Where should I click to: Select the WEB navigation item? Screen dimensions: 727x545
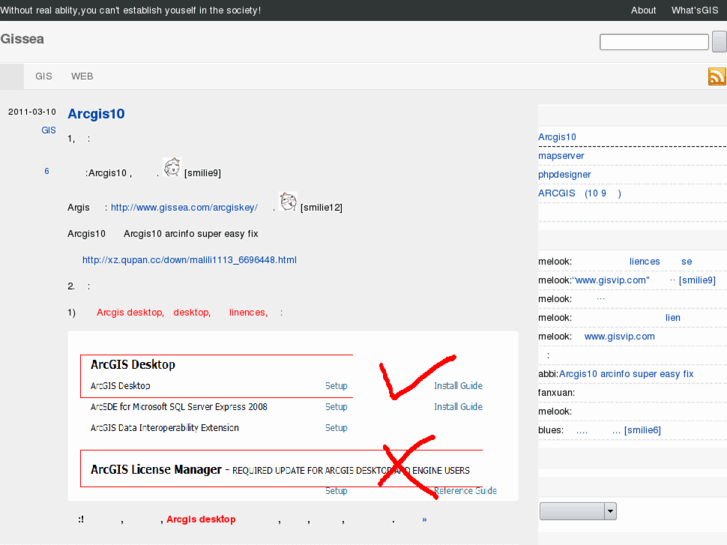click(x=82, y=76)
